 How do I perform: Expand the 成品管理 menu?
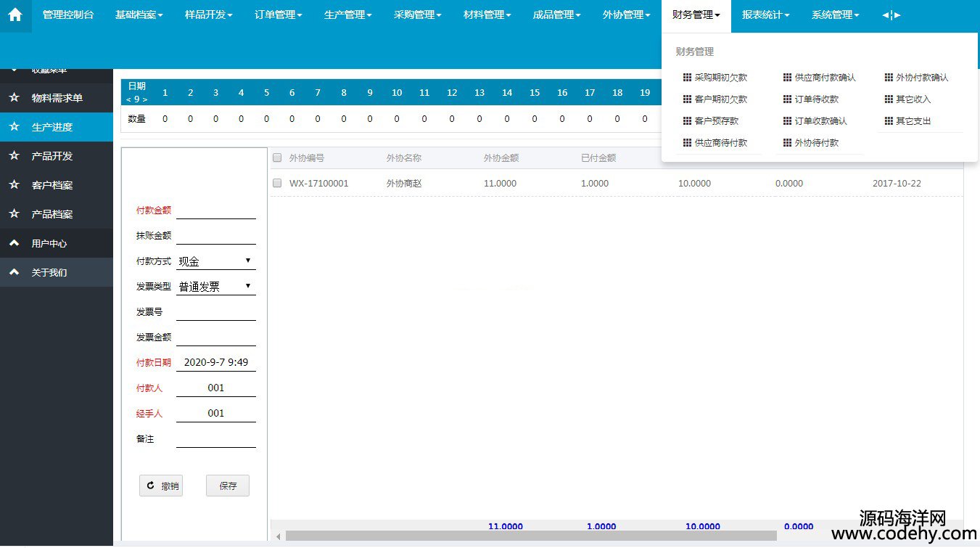pyautogui.click(x=556, y=15)
